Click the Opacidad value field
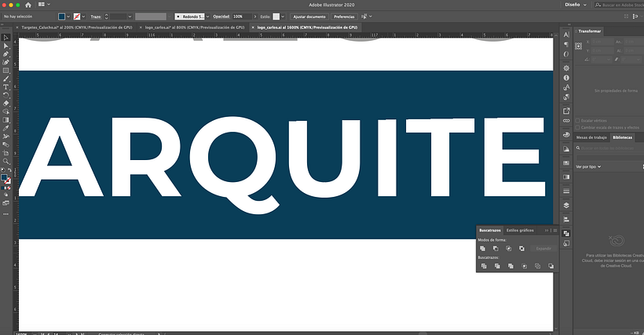The height and width of the screenshot is (335, 644). click(243, 16)
